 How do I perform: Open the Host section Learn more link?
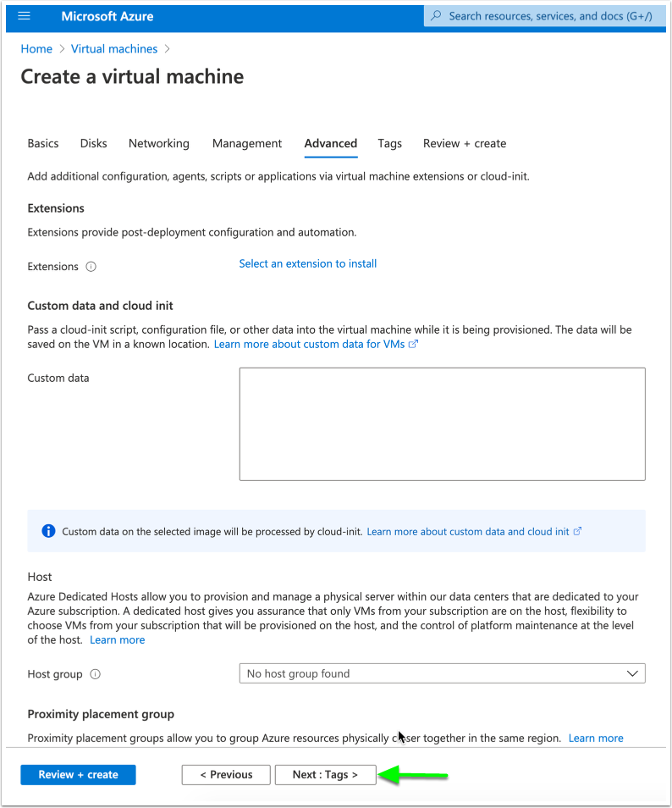118,640
